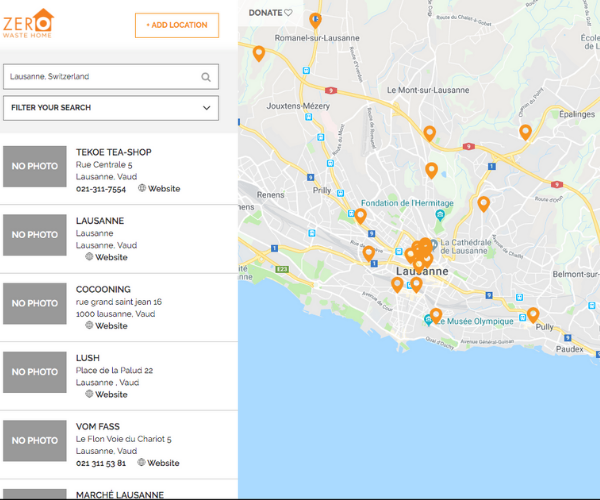Open the Tekoe Tea-Shop photo placeholder
The height and width of the screenshot is (500, 600).
coord(35,166)
